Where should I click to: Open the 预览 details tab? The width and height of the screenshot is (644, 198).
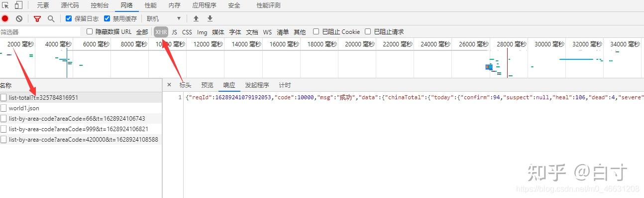coord(207,85)
